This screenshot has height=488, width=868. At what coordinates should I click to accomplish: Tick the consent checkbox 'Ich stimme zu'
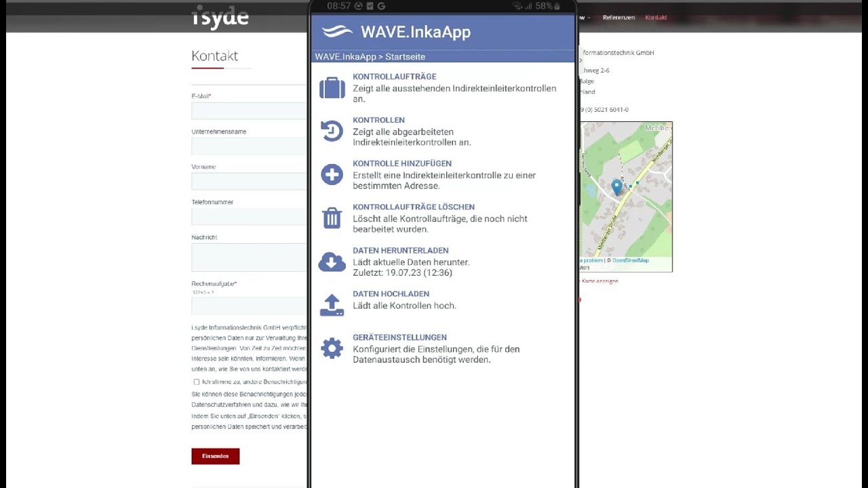[197, 382]
